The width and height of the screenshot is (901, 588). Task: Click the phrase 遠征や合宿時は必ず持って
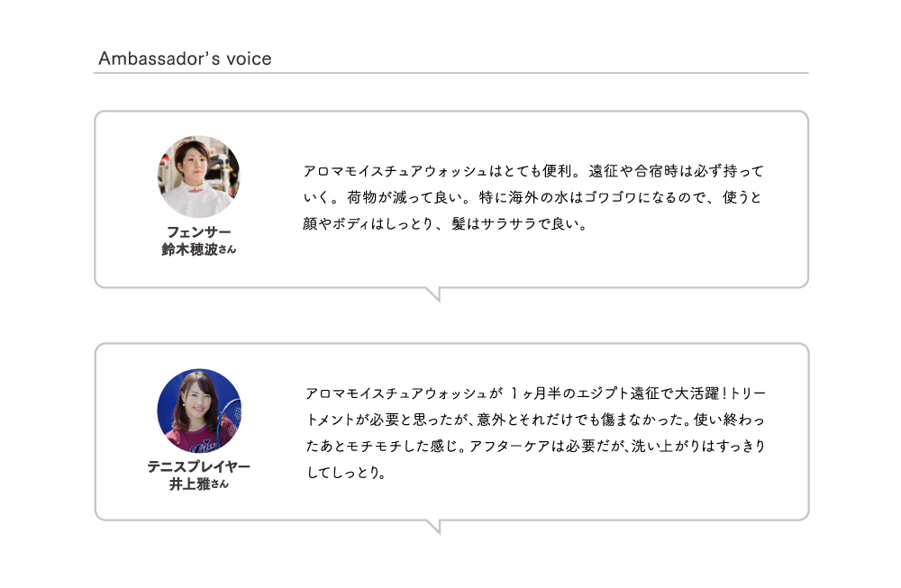tap(677, 171)
